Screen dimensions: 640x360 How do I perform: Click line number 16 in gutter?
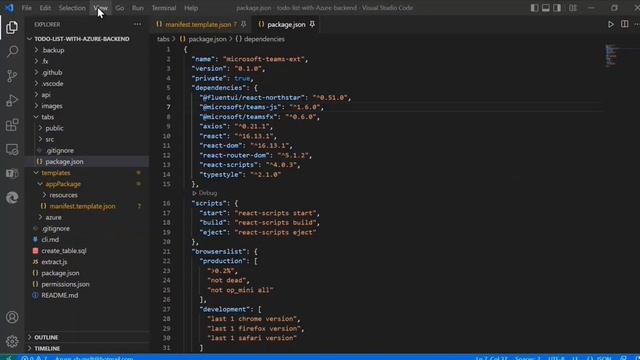[167, 203]
